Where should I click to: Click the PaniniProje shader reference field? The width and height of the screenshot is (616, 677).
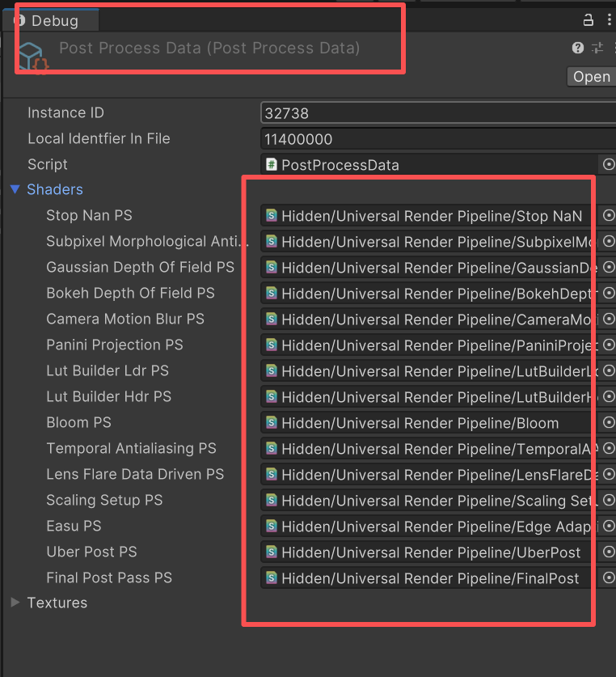(429, 345)
